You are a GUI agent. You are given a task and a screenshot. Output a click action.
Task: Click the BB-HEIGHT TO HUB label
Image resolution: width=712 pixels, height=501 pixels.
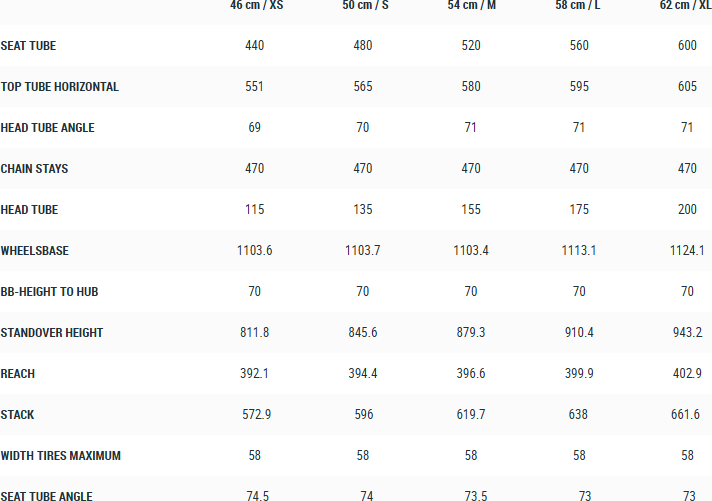point(49,292)
